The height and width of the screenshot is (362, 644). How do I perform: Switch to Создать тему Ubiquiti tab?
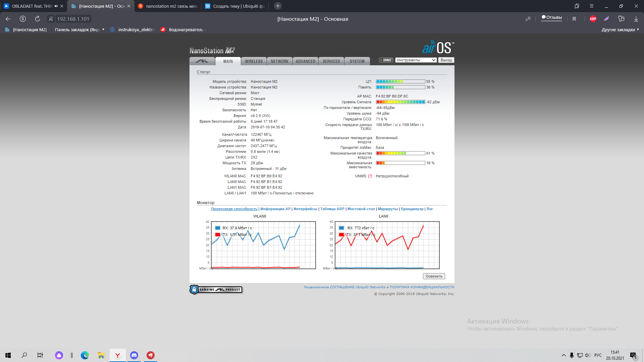coord(235,6)
